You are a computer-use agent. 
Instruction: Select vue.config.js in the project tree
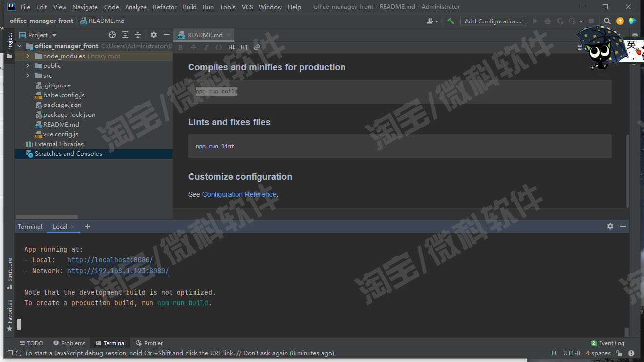(61, 134)
